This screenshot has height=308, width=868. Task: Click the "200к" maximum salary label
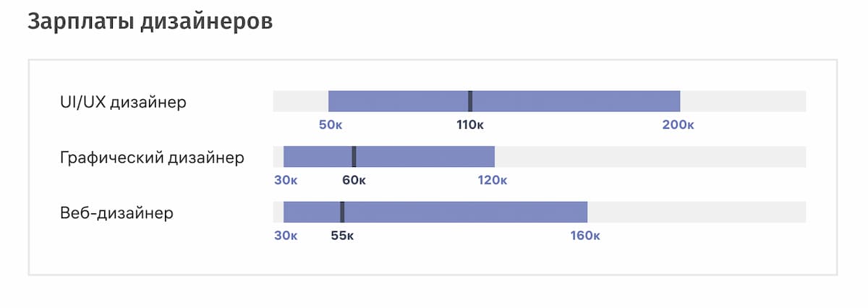[x=678, y=125]
